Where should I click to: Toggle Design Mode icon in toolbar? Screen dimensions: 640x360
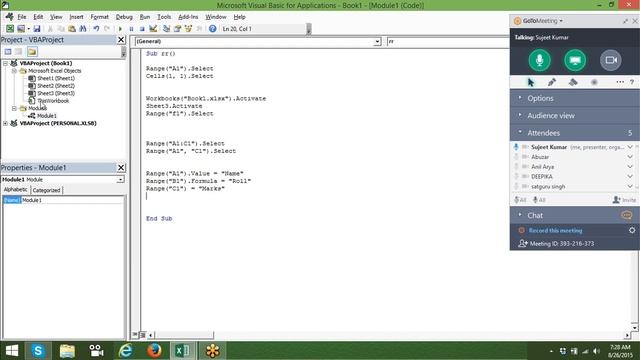[x=153, y=29]
